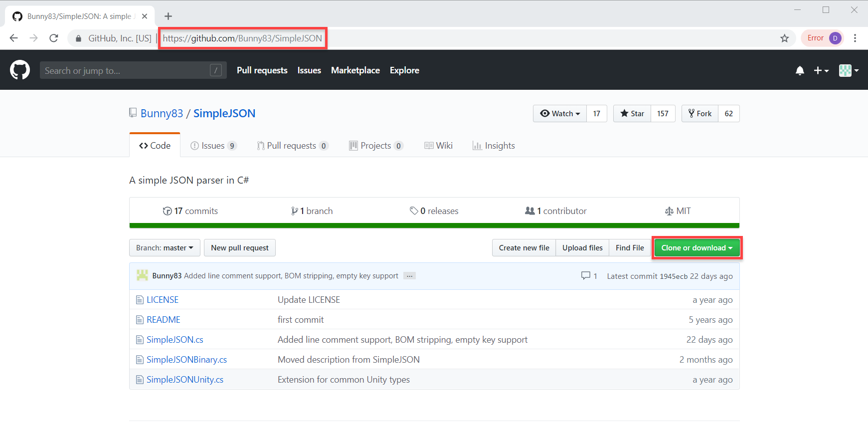View the 0 releases page

point(434,211)
